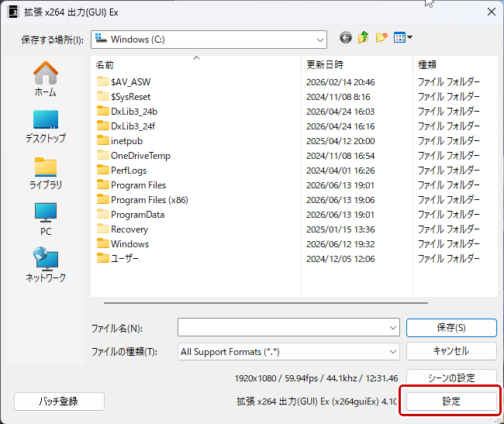Open シーンの設定 button
The image size is (504, 424).
click(451, 377)
